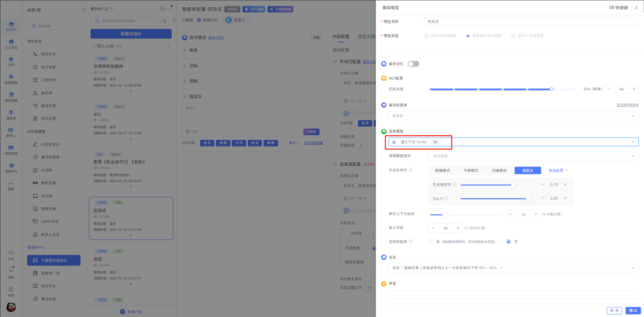Expand details of 热情销售智能体 card
Screen dimensions: 644x317
tap(131, 91)
